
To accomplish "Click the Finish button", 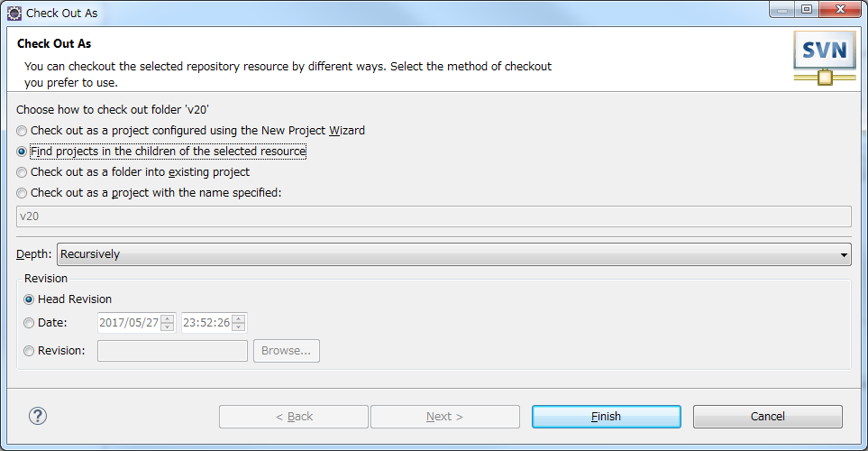I will [x=607, y=417].
